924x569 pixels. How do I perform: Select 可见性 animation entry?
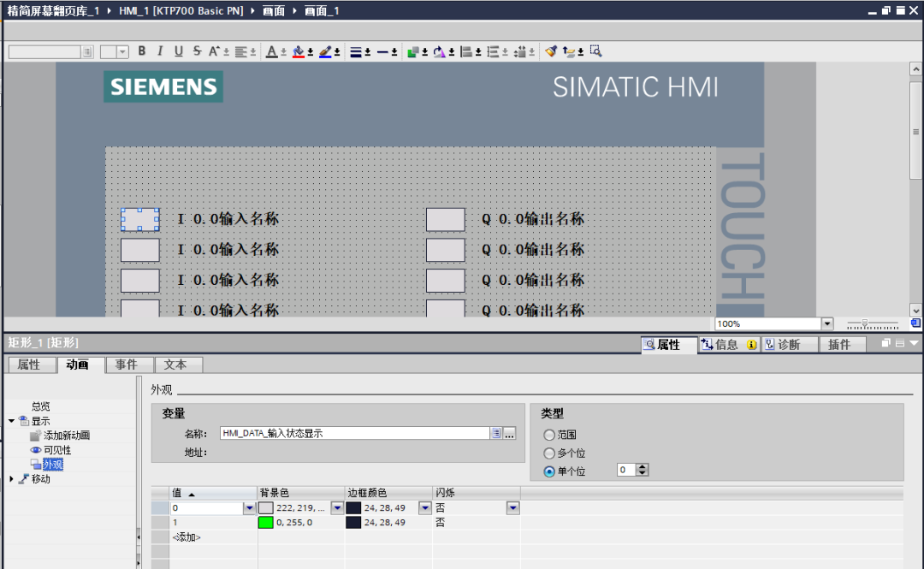pos(57,450)
